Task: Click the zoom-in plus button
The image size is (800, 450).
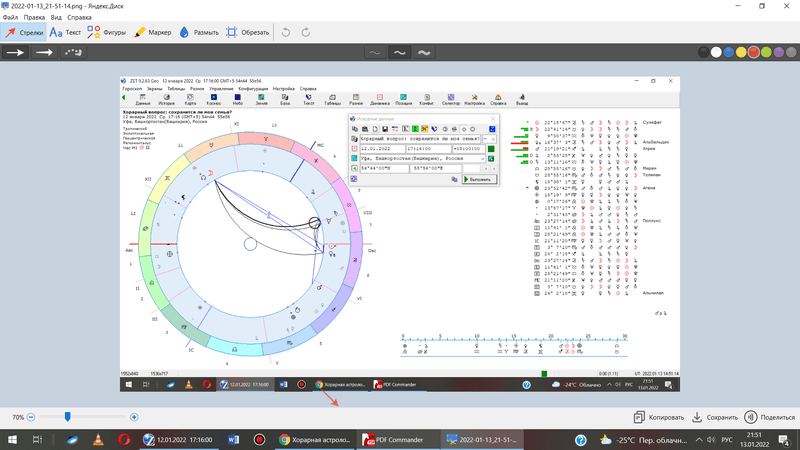Action: tap(134, 417)
